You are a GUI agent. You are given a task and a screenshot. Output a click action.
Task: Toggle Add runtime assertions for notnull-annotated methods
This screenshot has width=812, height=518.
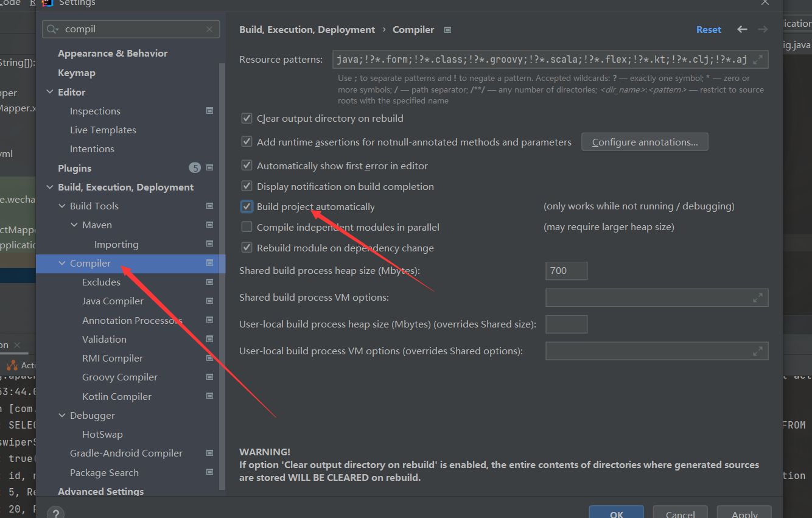click(247, 141)
